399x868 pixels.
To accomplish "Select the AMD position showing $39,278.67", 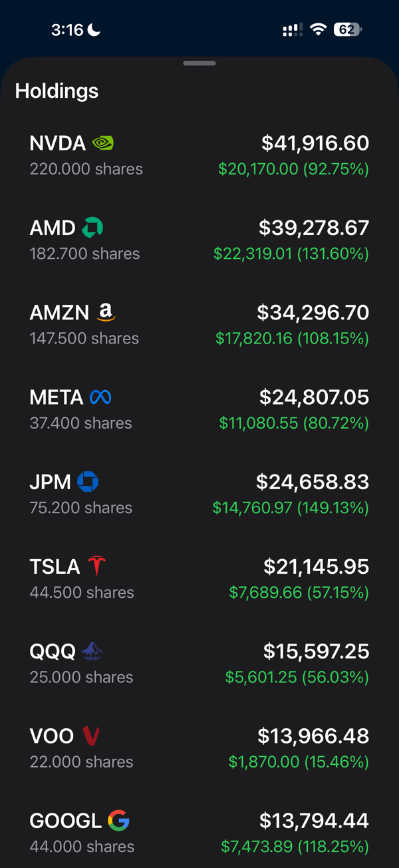I will click(x=199, y=240).
